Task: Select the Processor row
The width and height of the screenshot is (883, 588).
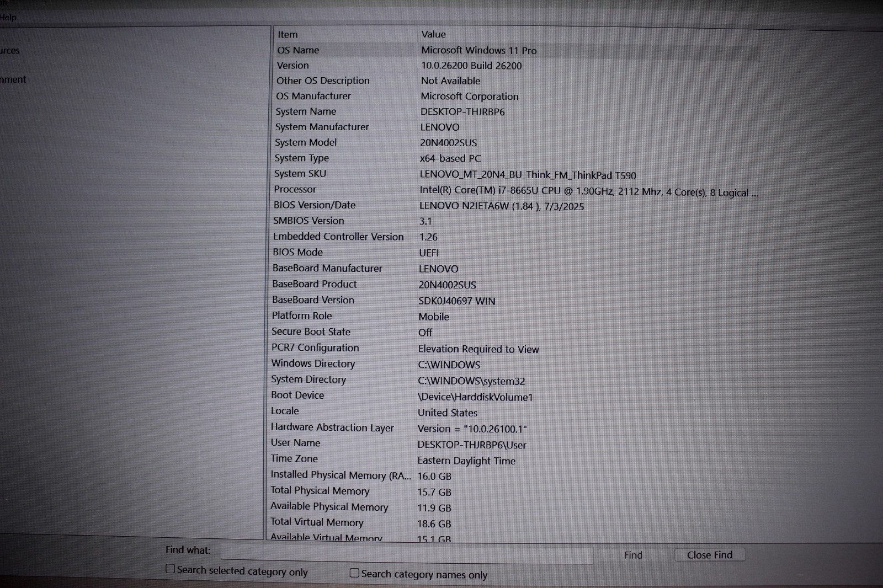Action: pyautogui.click(x=517, y=190)
